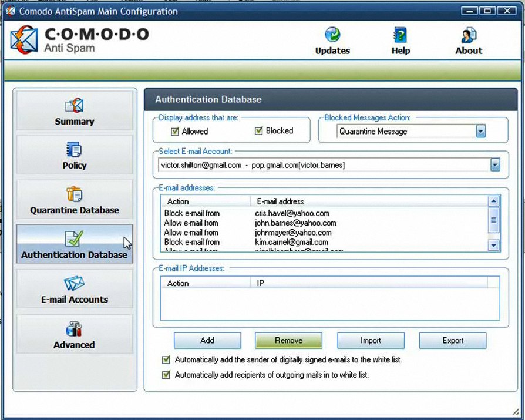Viewport: 525px width, 420px height.
Task: Click the IP column header
Action: click(x=369, y=283)
